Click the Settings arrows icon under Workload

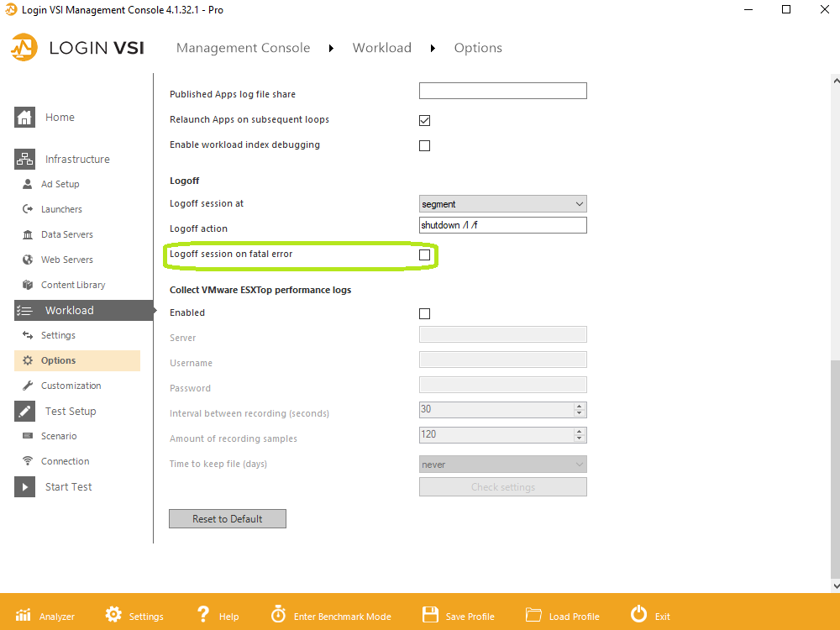coord(28,335)
